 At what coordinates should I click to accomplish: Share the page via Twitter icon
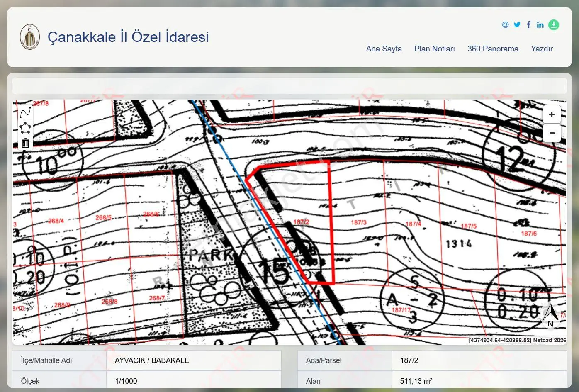pyautogui.click(x=517, y=24)
